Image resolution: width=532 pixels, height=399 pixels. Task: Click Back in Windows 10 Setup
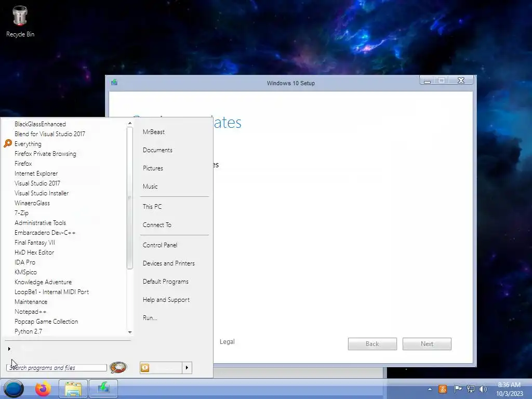pyautogui.click(x=372, y=344)
